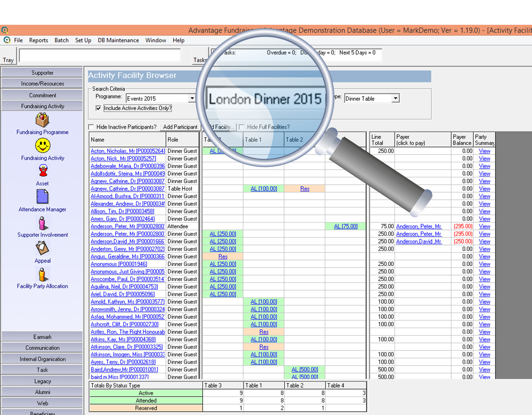Click the Tasks button
The height and width of the screenshot is (415, 532).
(200, 56)
